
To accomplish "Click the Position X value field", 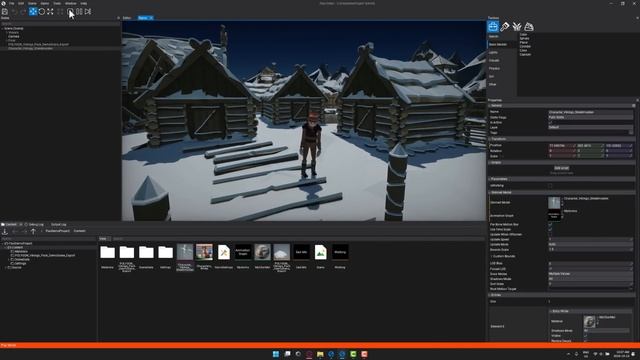I will [x=562, y=145].
